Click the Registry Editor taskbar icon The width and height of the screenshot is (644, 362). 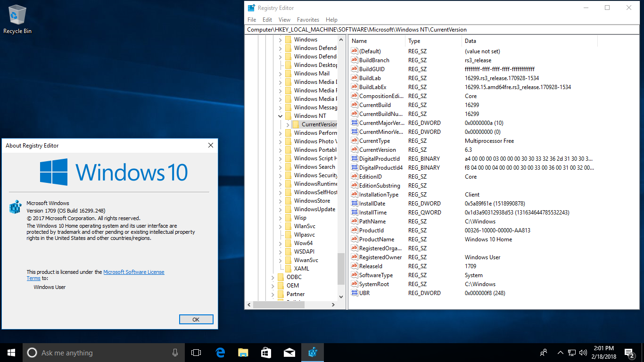313,353
